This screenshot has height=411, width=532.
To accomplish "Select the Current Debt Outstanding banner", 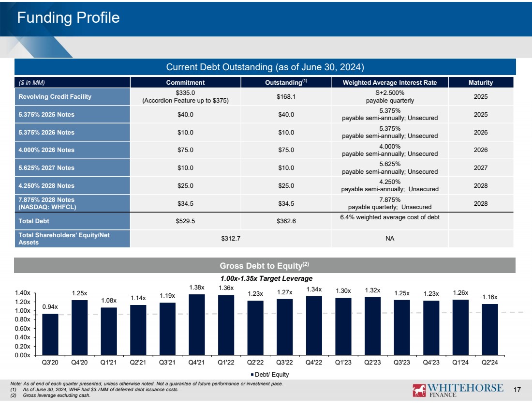I will pos(265,66).
